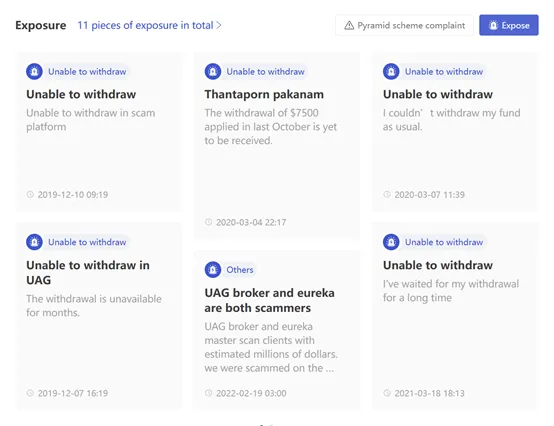Screen dimensions: 554x426
Task: Click the siren icon on the 2019-12-10 exposure card
Action: coord(34,72)
